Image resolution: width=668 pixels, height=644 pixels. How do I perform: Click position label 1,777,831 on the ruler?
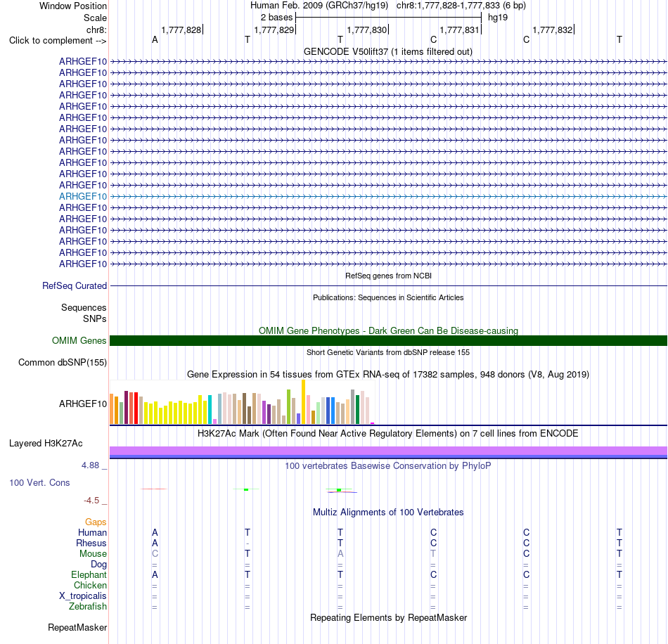(x=460, y=30)
